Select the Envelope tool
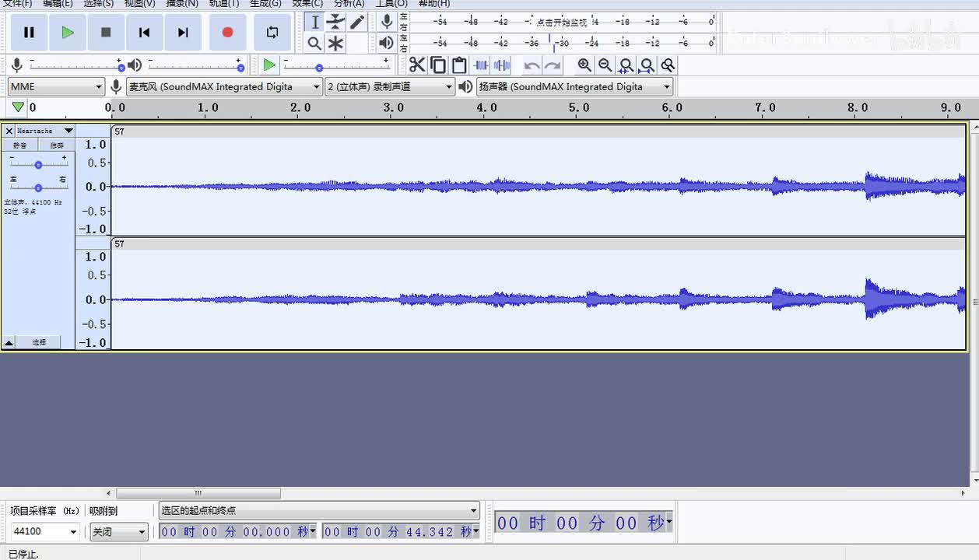This screenshot has height=560, width=979. (x=335, y=22)
